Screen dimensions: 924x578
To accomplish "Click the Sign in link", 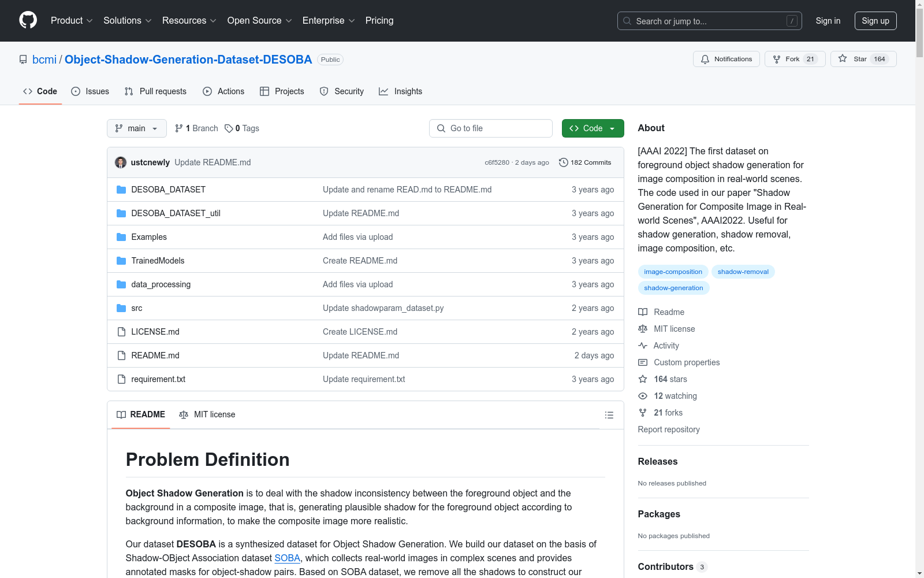I will [828, 21].
